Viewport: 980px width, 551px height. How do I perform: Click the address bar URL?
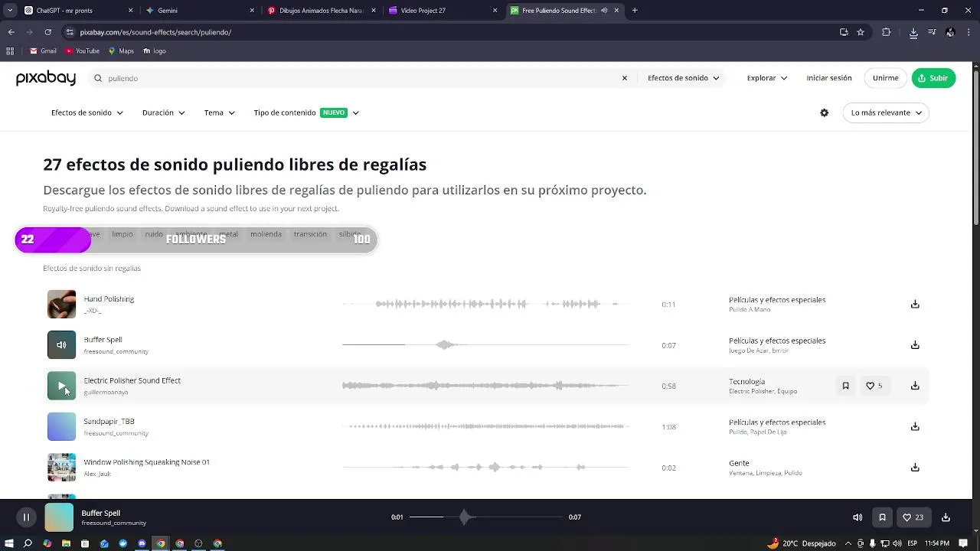click(155, 32)
